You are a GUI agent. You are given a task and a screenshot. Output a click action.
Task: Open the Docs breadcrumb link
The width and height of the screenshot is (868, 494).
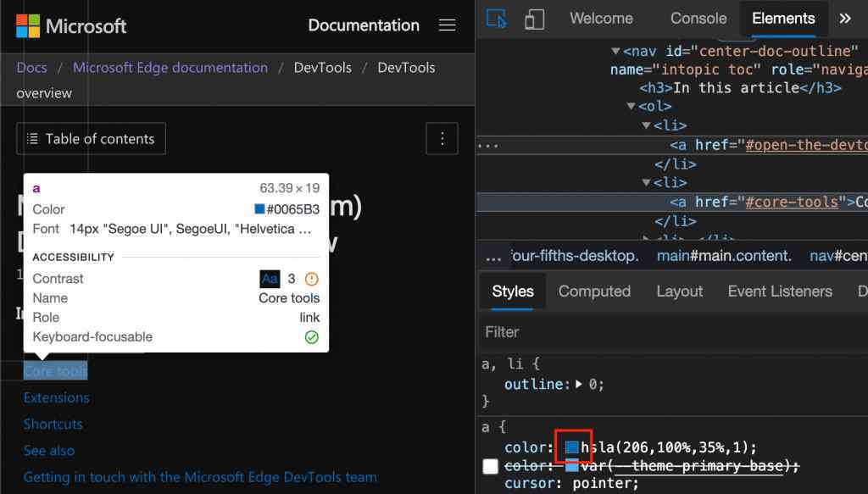[x=31, y=68]
